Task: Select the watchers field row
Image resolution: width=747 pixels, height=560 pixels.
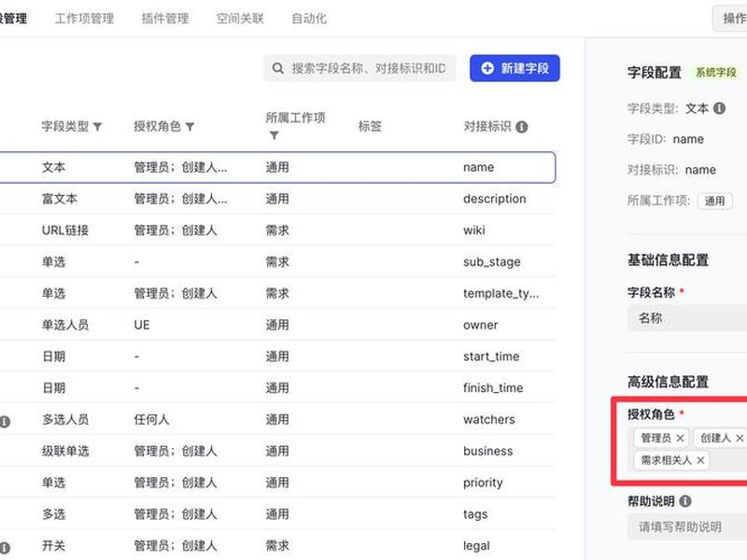Action: coord(277,419)
